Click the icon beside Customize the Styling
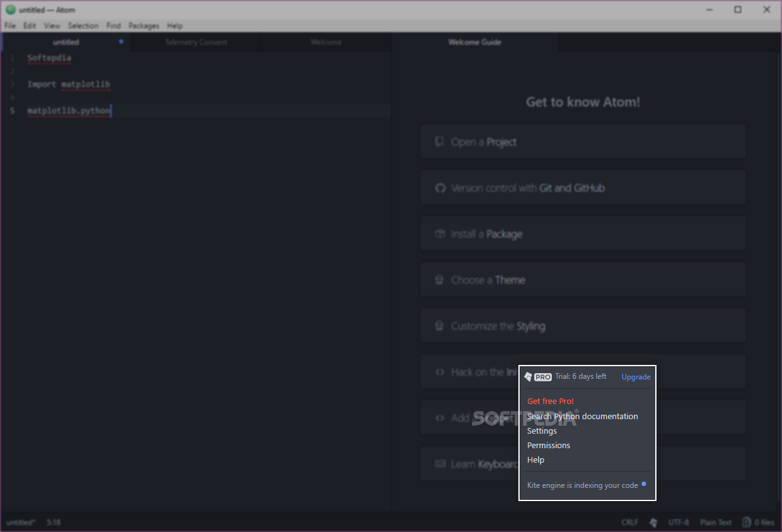 [440, 326]
